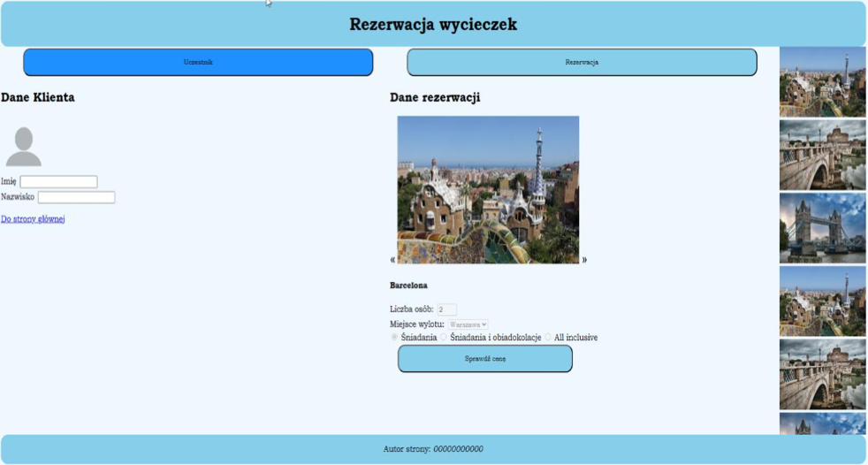The height and width of the screenshot is (465, 868).
Task: Switch to the Uczestnik tab
Action: 198,62
